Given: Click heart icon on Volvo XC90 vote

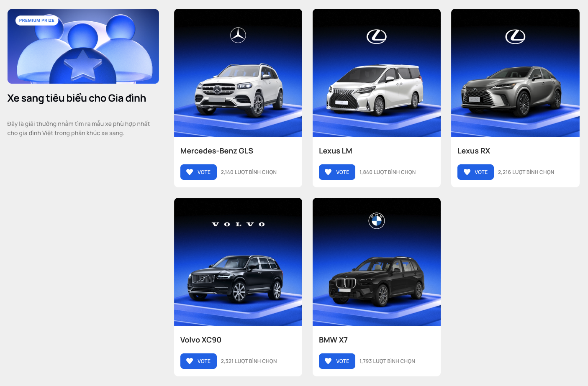Looking at the screenshot, I should [x=190, y=361].
